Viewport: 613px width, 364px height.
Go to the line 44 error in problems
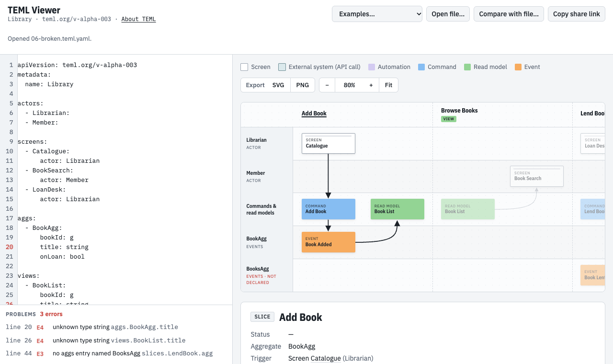116,353
